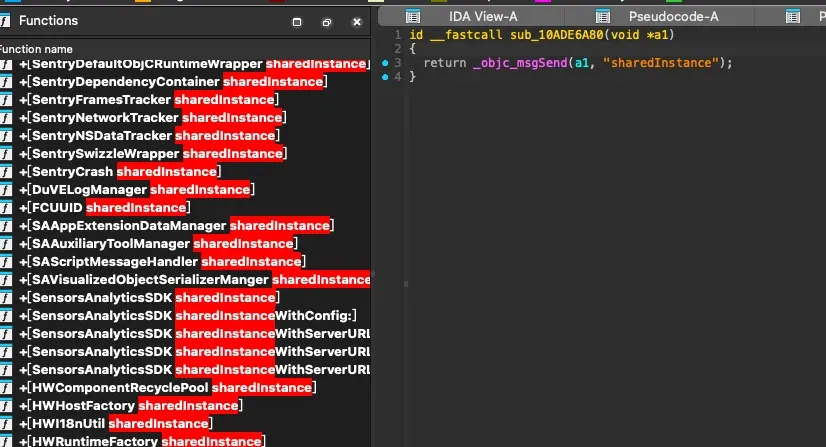This screenshot has width=826, height=447.
Task: Click the tab icon right of Pseudocode-A
Action: tap(792, 17)
